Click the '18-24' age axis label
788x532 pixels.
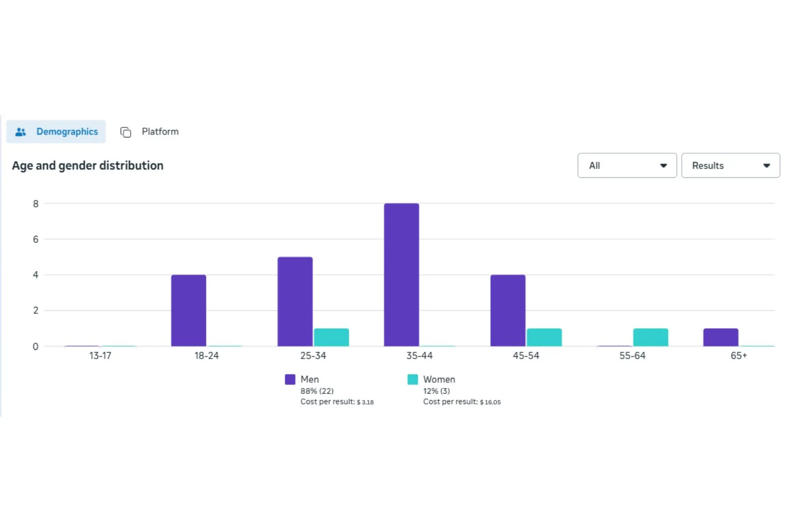[206, 356]
